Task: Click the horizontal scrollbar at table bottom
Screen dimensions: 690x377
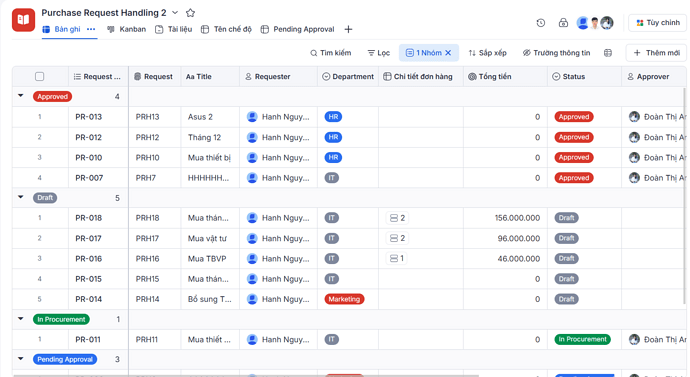Action: click(246, 376)
